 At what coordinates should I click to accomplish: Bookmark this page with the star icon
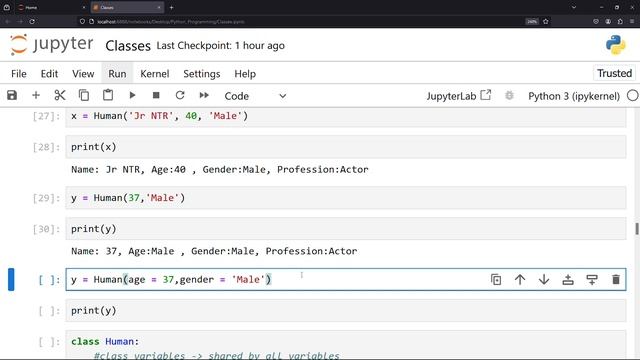[546, 21]
